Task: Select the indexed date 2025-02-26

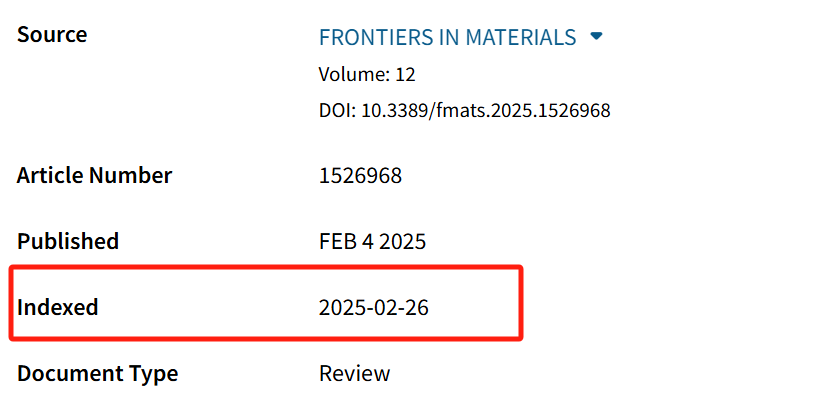Action: click(374, 308)
